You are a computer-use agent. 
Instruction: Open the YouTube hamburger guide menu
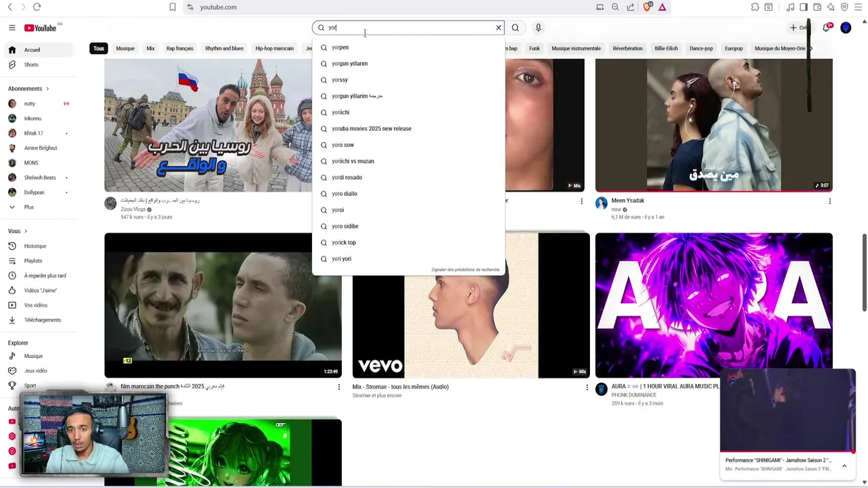(x=12, y=28)
